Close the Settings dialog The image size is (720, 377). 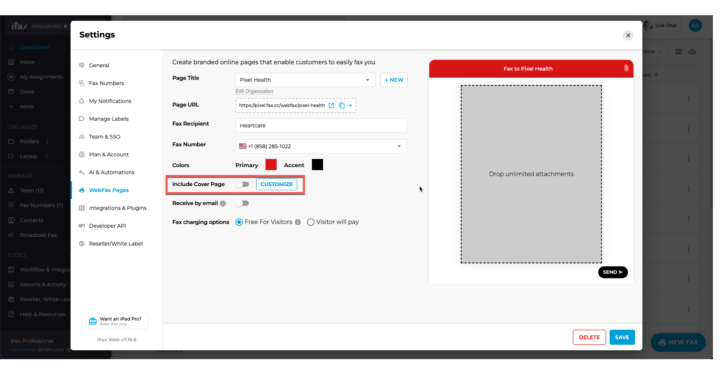628,35
